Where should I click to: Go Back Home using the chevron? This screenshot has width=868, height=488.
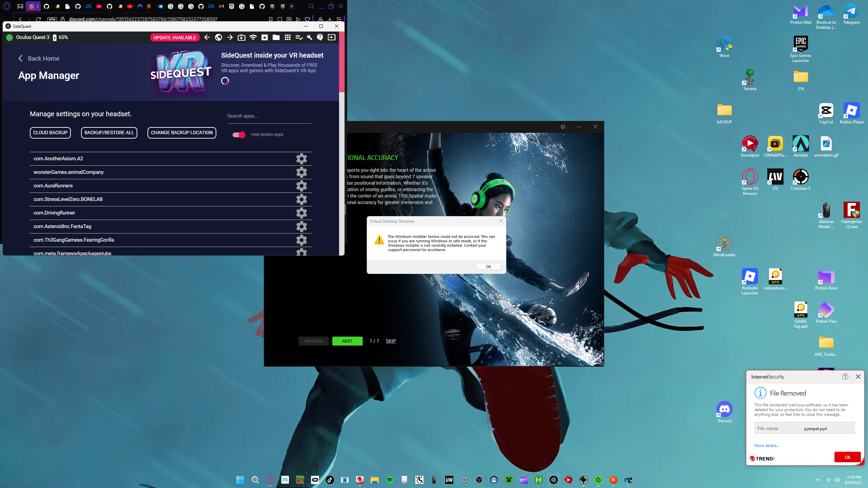pyautogui.click(x=20, y=58)
